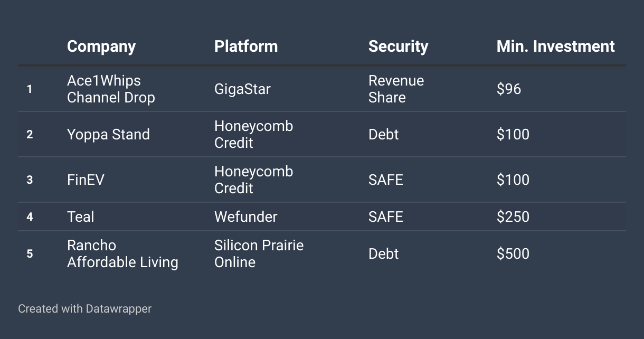This screenshot has width=644, height=339.
Task: Select the GigaStar platform cell
Action: click(x=242, y=89)
